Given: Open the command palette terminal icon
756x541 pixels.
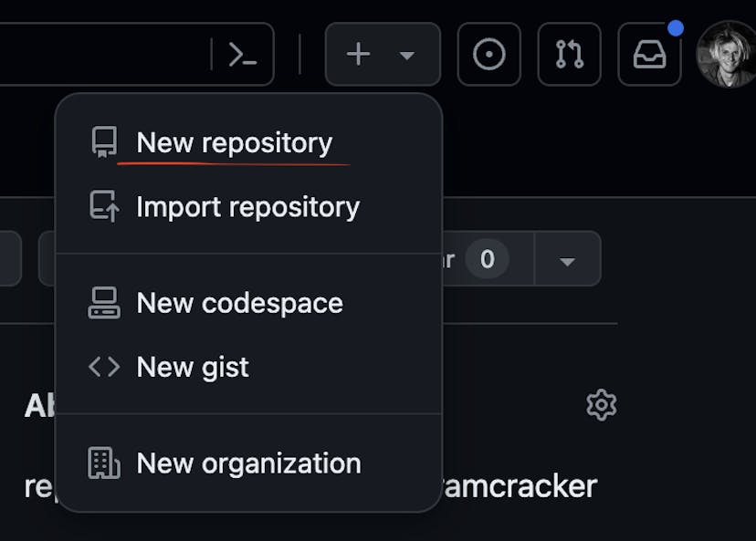Looking at the screenshot, I should tap(242, 55).
